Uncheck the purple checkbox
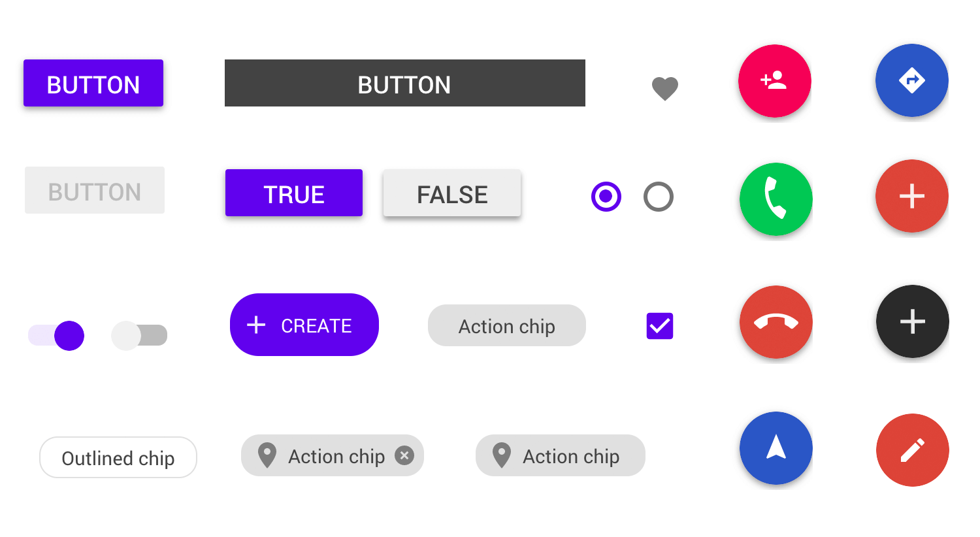Image resolution: width=980 pixels, height=537 pixels. [x=659, y=326]
